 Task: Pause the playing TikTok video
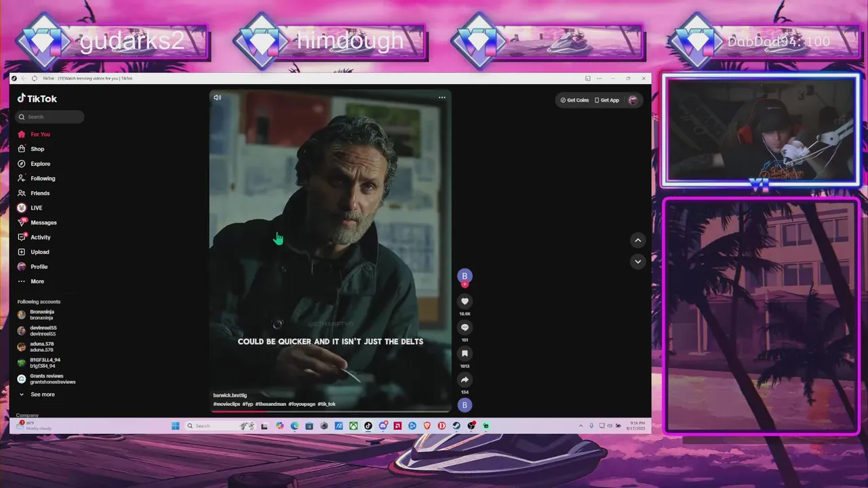pos(330,251)
